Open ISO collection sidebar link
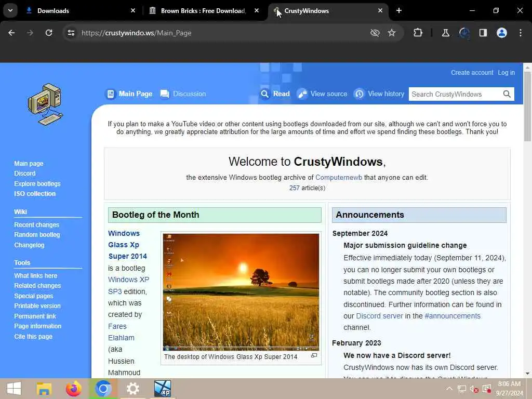The width and height of the screenshot is (532, 399). click(x=35, y=194)
